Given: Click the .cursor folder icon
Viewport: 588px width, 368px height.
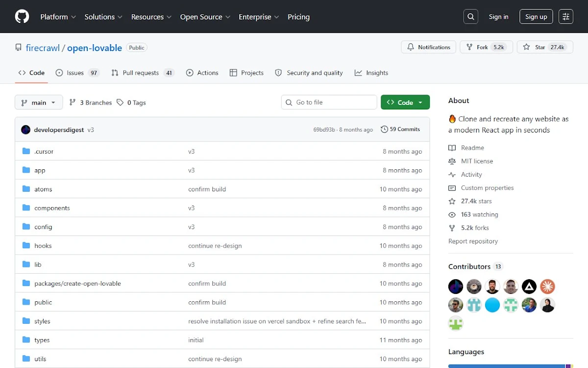Looking at the screenshot, I should [26, 151].
